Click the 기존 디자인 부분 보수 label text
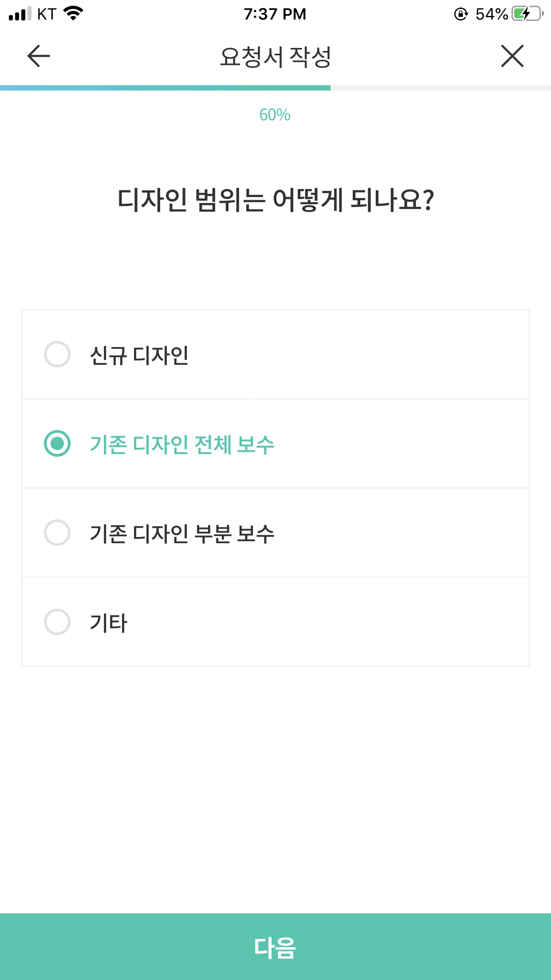Screen dimensions: 551x980 [x=182, y=533]
